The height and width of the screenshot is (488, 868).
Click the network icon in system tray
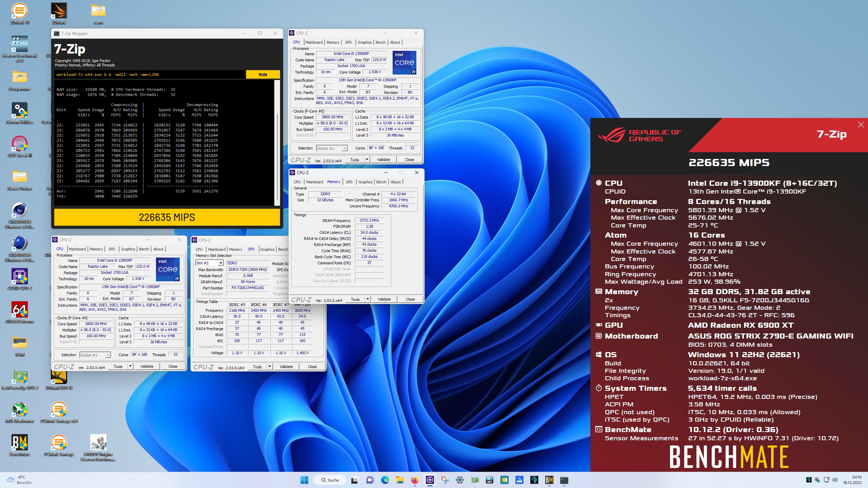[x=826, y=480]
